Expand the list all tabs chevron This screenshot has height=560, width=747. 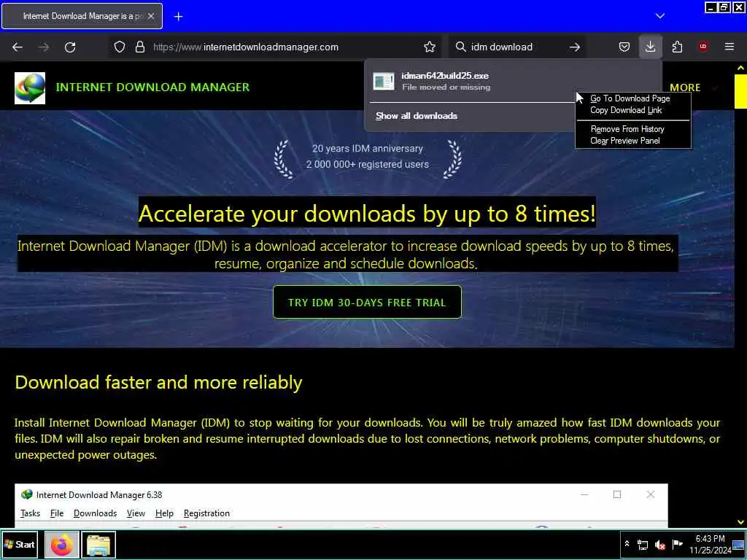pyautogui.click(x=659, y=16)
